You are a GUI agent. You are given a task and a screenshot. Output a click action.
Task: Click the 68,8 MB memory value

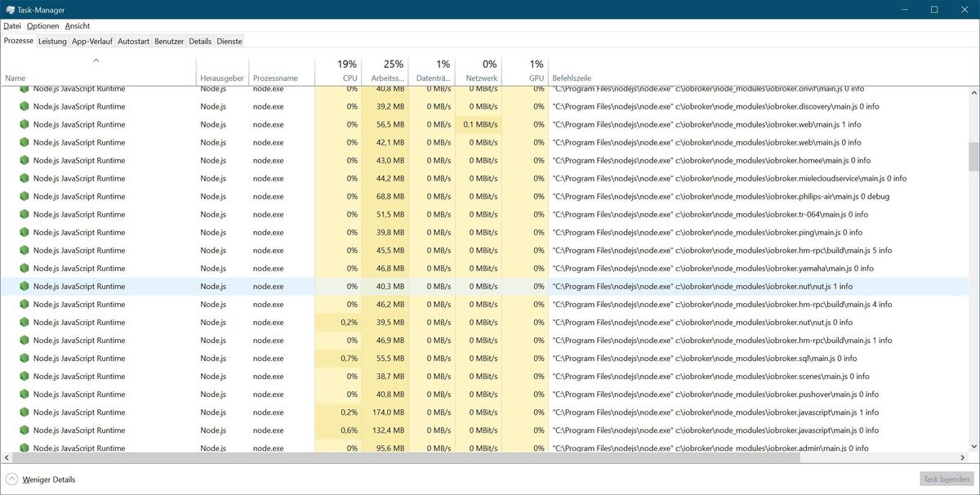pyautogui.click(x=390, y=196)
